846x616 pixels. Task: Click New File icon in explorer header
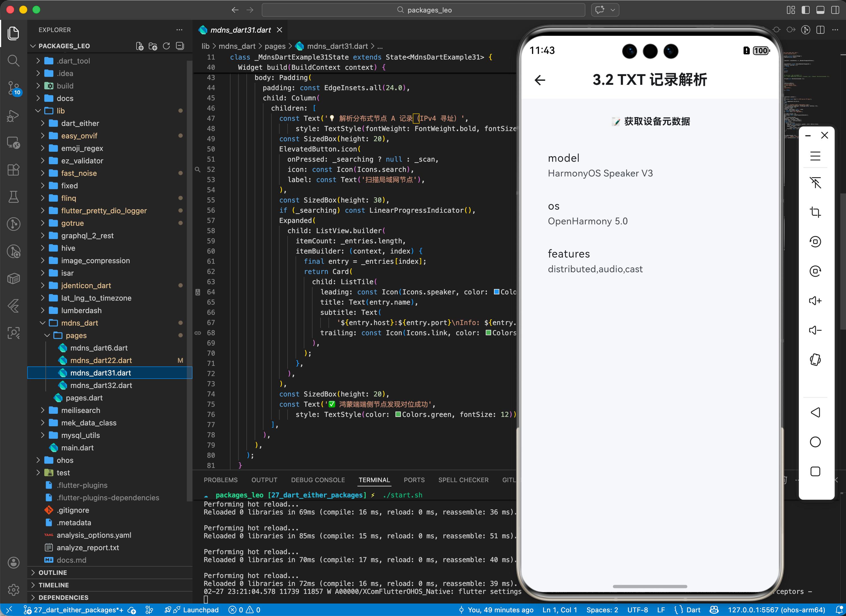(x=140, y=46)
